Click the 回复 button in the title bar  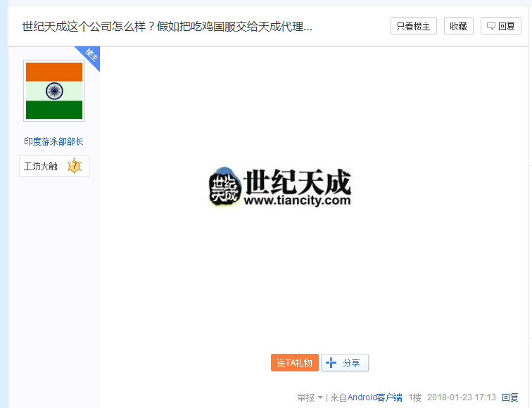[x=501, y=26]
